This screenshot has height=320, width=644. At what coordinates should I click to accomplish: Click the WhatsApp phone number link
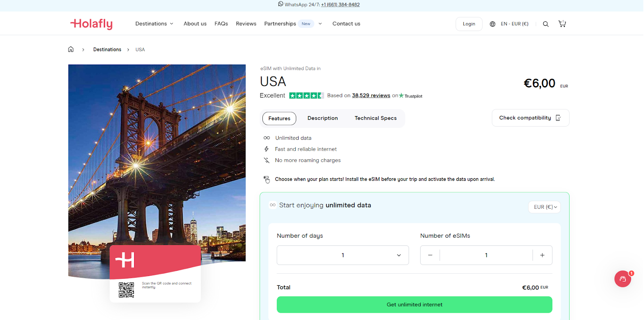pos(340,5)
